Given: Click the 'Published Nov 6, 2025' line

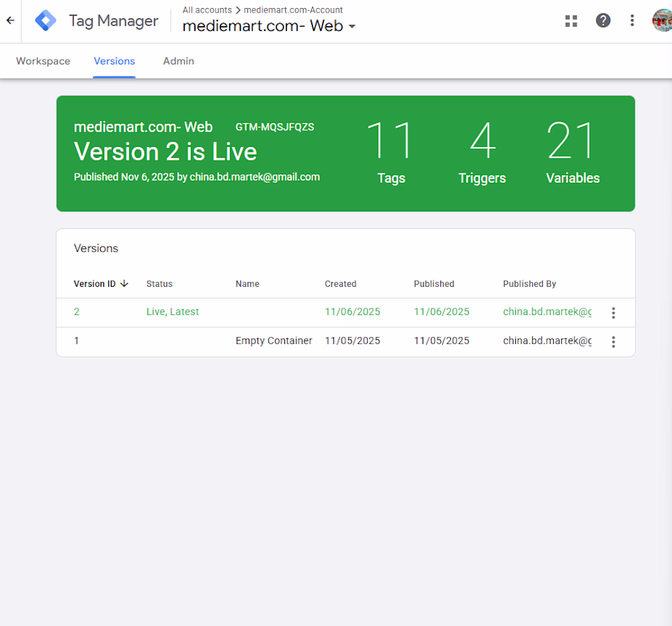Looking at the screenshot, I should [x=197, y=177].
